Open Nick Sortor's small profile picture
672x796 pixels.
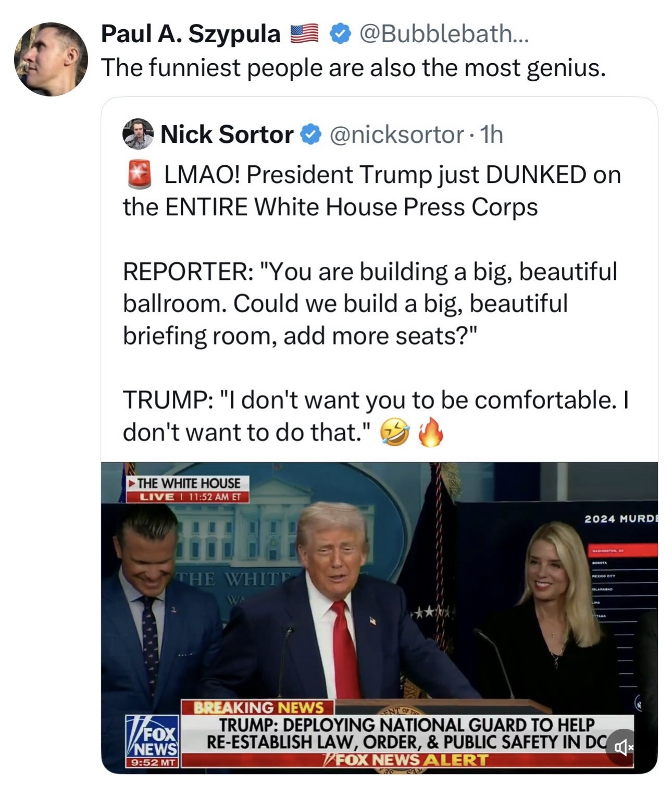click(138, 134)
